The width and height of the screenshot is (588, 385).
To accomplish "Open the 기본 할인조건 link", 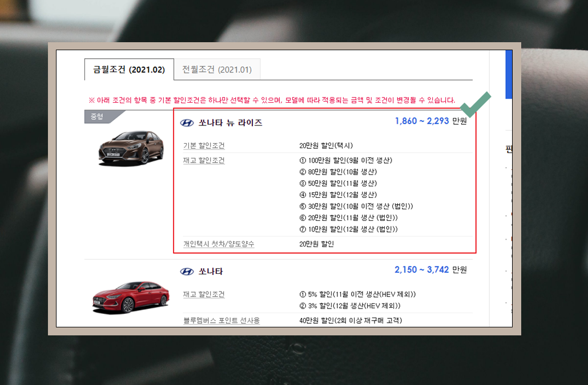I will point(204,145).
